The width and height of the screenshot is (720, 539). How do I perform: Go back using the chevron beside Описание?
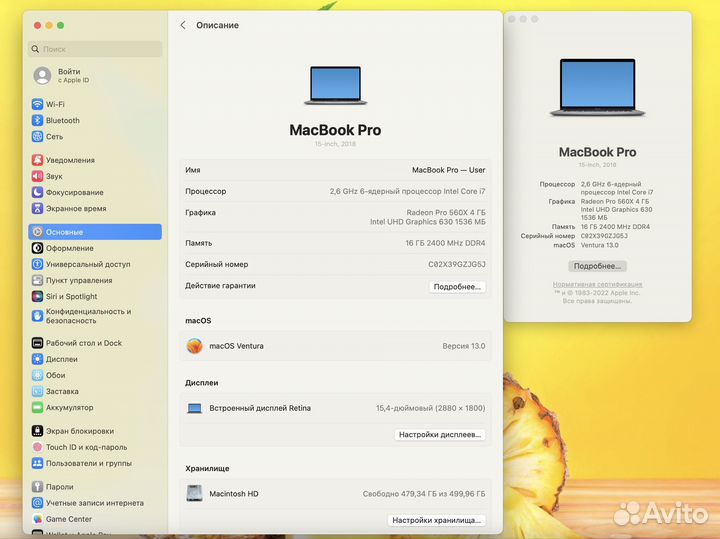(183, 25)
